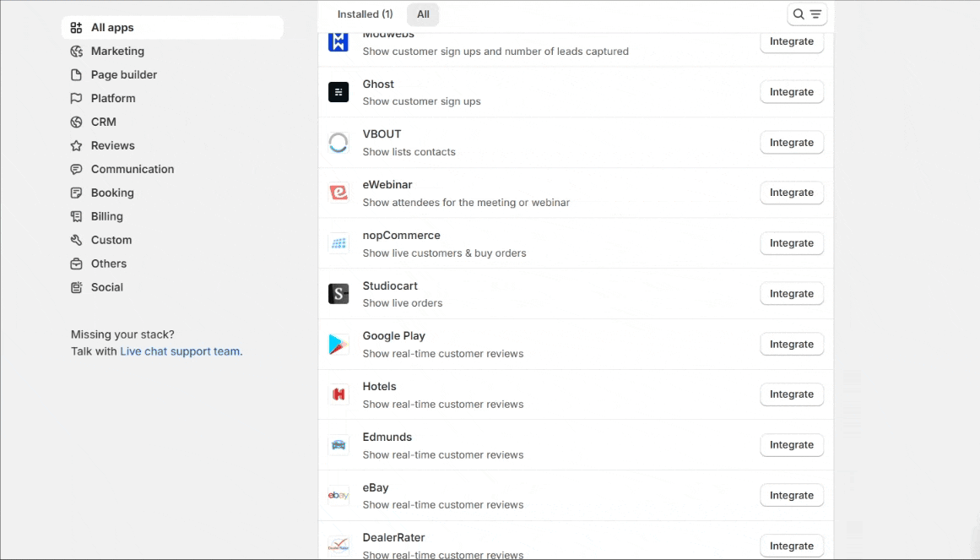
Task: Click the Modwebs app logo
Action: (338, 42)
